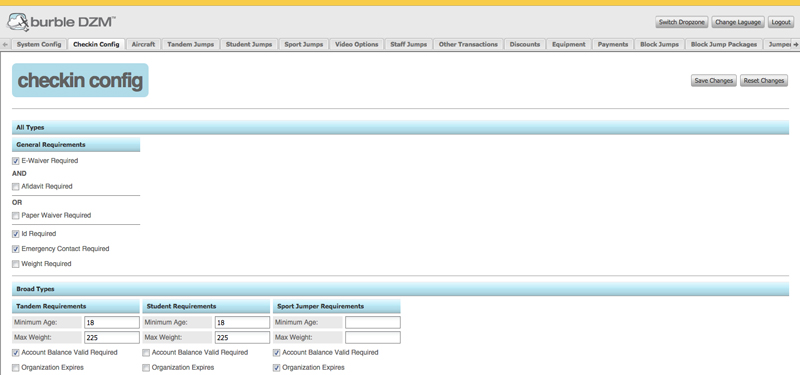800x375 pixels.
Task: Switch to the Aircraft tab
Action: click(x=143, y=44)
